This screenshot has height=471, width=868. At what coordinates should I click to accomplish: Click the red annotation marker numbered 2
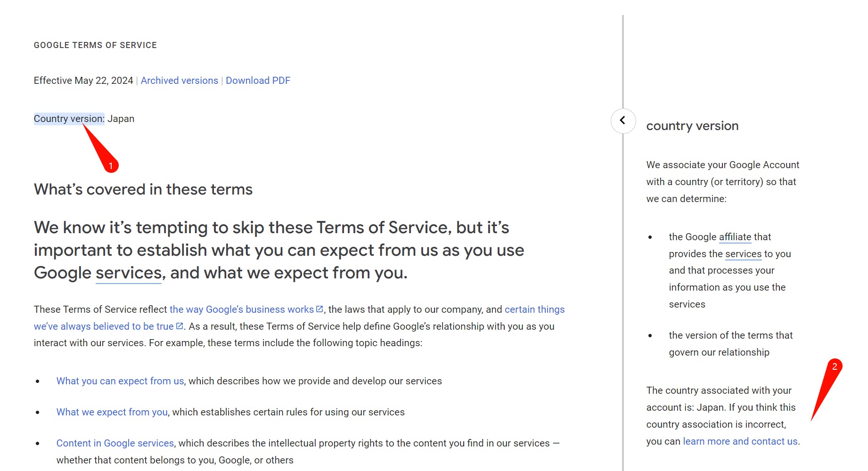pyautogui.click(x=835, y=366)
